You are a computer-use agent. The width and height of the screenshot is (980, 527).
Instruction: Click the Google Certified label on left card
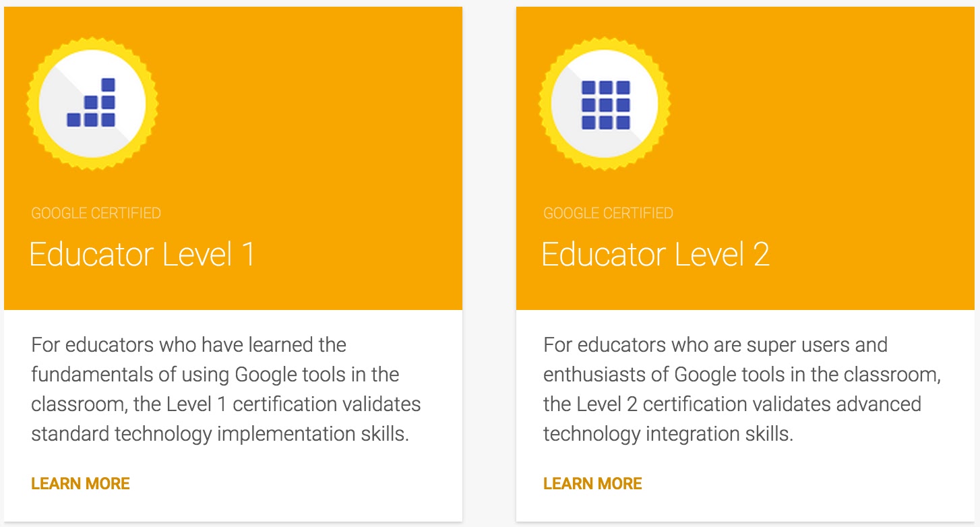click(96, 213)
